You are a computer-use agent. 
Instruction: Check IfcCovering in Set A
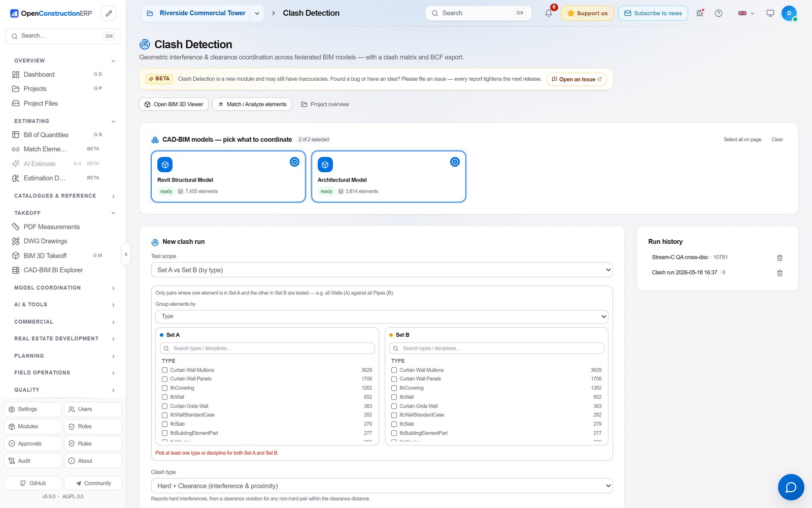tap(164, 388)
